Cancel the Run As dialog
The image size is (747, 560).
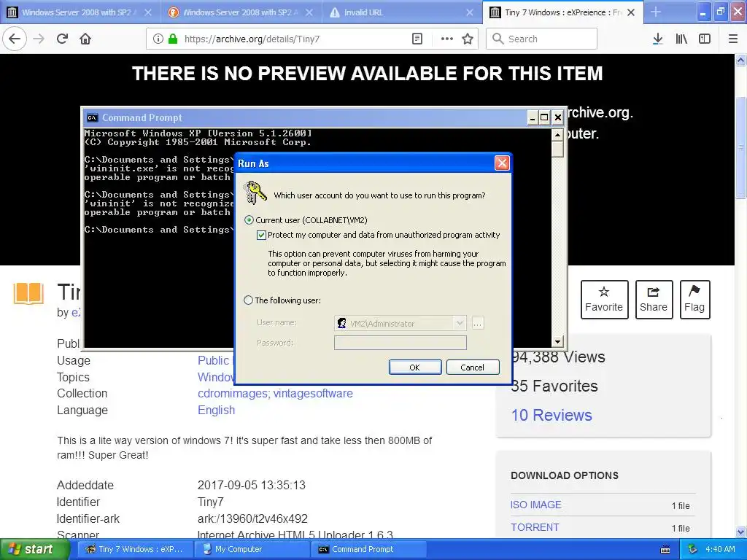coord(472,367)
